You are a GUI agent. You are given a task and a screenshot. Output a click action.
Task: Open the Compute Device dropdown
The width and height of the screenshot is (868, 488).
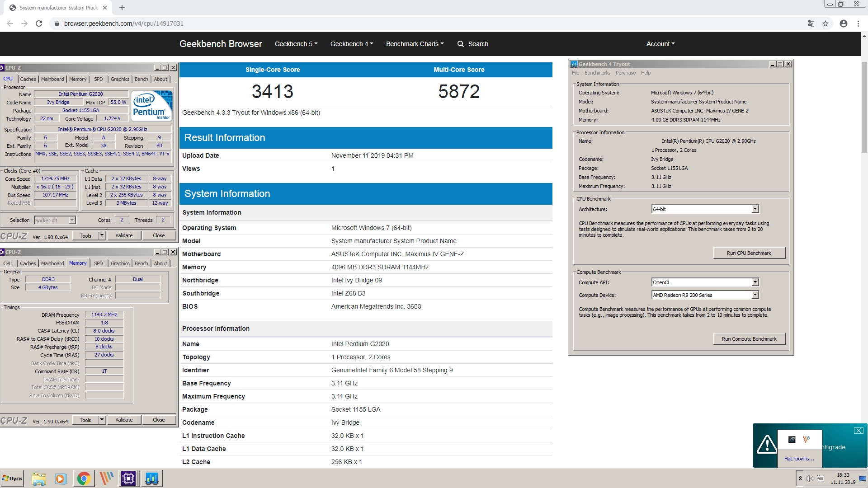tap(705, 295)
